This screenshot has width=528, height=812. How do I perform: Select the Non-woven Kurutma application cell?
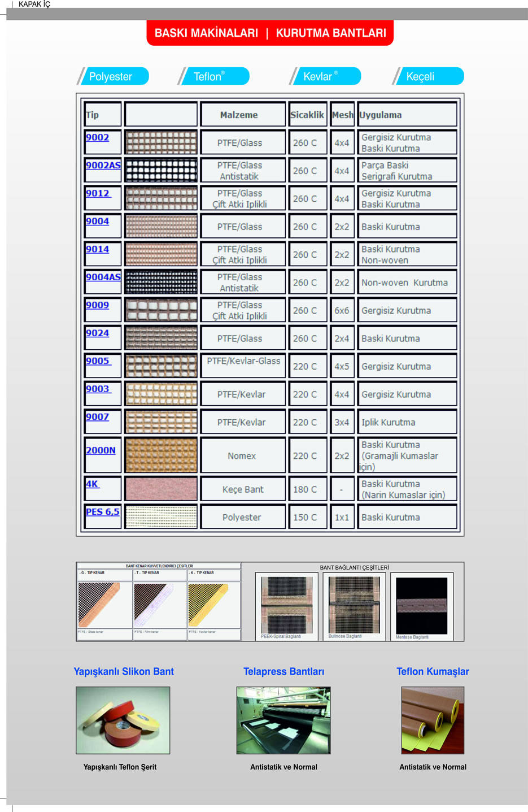tap(407, 282)
